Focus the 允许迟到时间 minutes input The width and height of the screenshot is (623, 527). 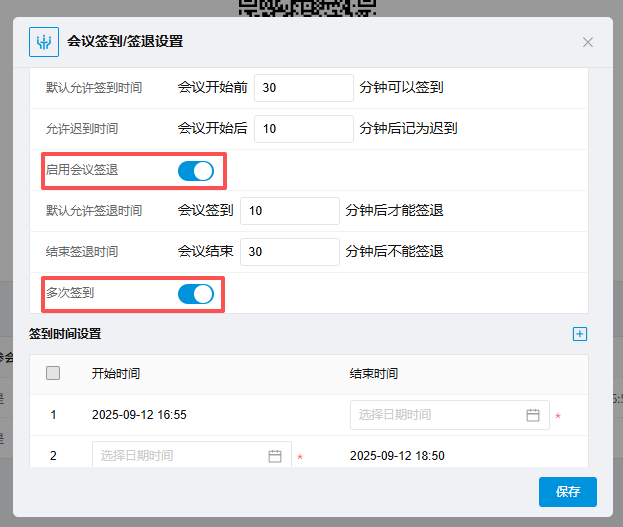click(x=303, y=129)
